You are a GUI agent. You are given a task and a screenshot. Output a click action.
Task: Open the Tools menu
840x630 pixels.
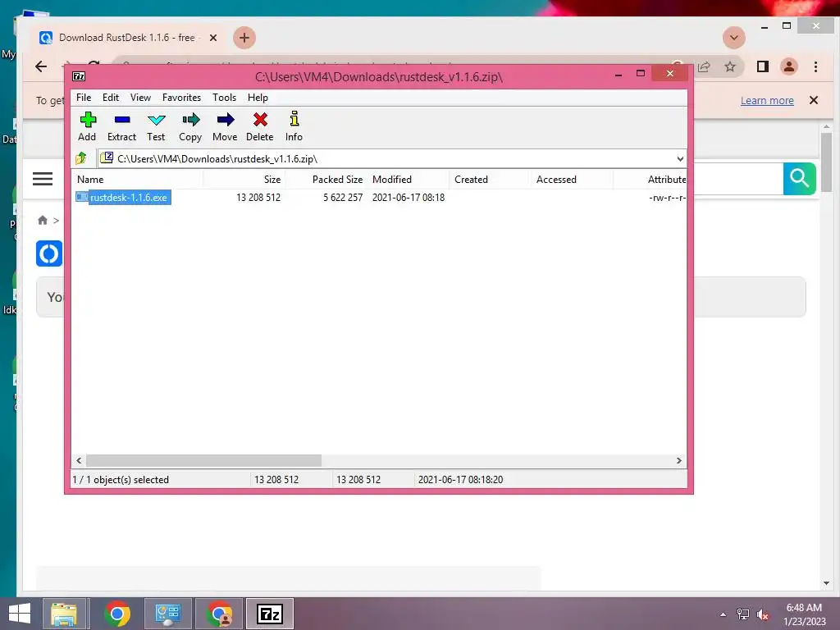click(x=224, y=98)
